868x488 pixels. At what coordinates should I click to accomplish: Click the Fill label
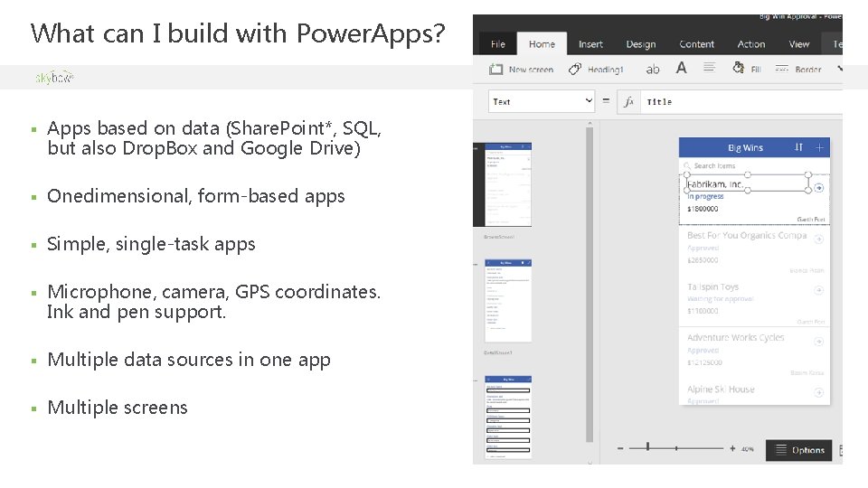pyautogui.click(x=756, y=70)
